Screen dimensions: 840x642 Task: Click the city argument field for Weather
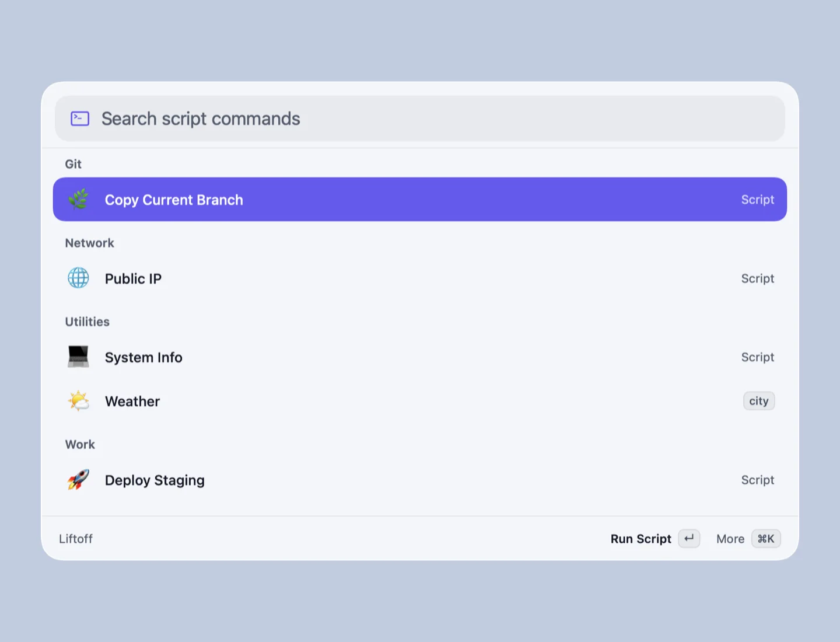759,401
